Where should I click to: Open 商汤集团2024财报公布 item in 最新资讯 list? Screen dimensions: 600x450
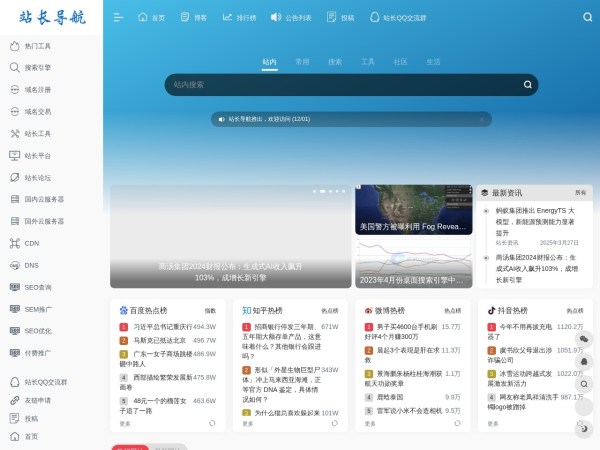[536, 269]
